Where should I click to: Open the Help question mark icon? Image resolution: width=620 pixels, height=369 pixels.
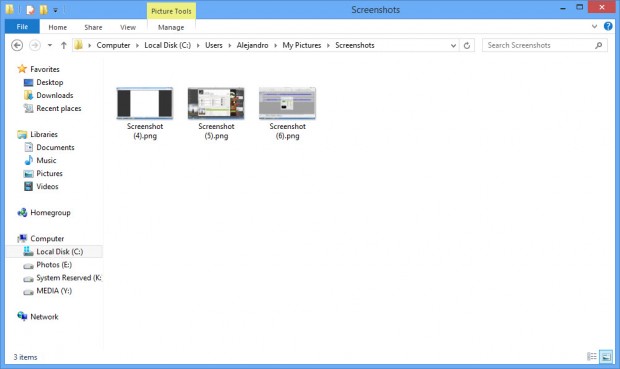[608, 26]
